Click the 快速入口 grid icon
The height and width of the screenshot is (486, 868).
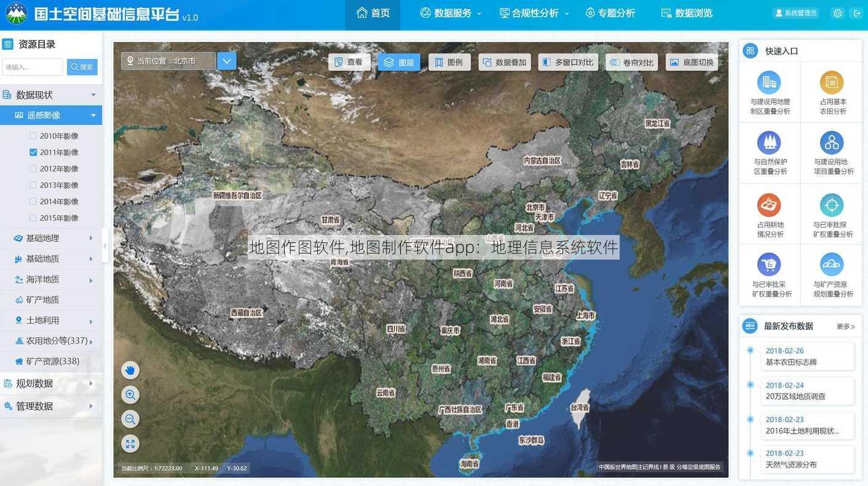750,51
